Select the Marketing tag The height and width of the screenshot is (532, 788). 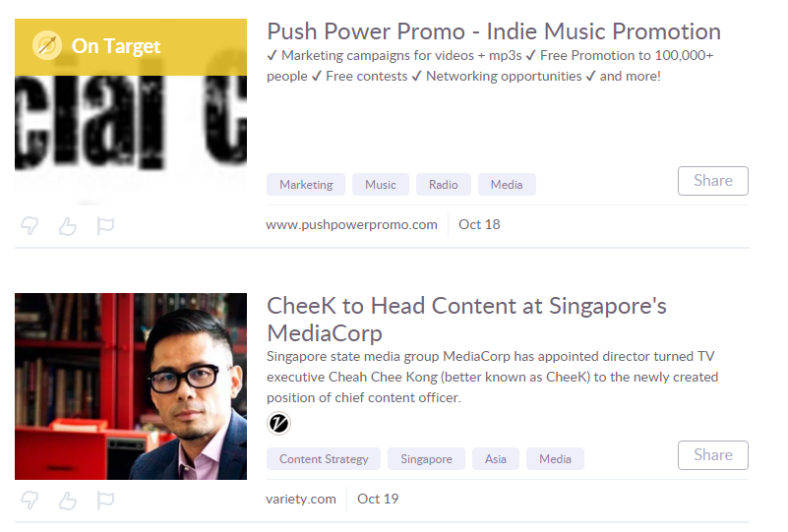(x=306, y=184)
